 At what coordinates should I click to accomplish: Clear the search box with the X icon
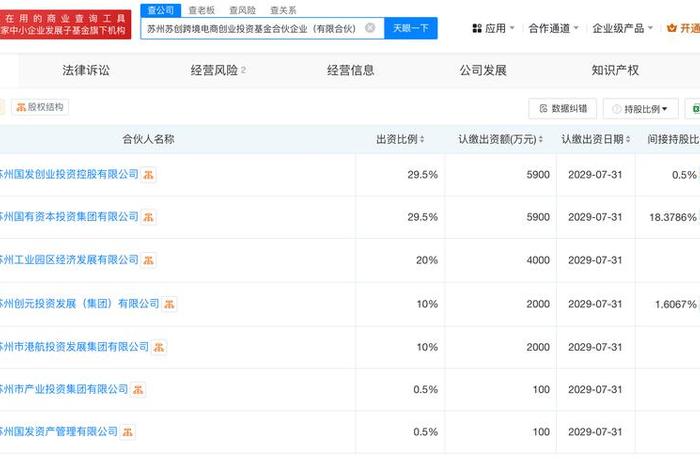(370, 28)
